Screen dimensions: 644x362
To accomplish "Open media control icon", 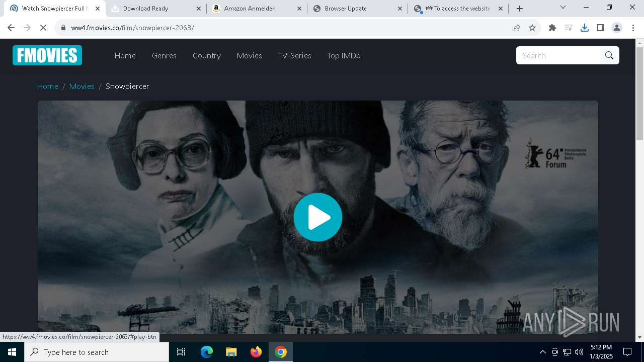I will (x=569, y=28).
